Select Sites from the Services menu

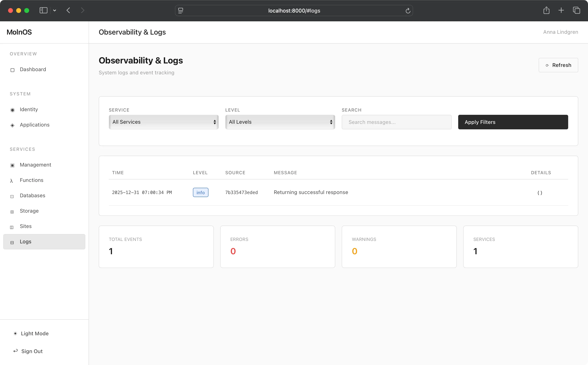pyautogui.click(x=26, y=226)
